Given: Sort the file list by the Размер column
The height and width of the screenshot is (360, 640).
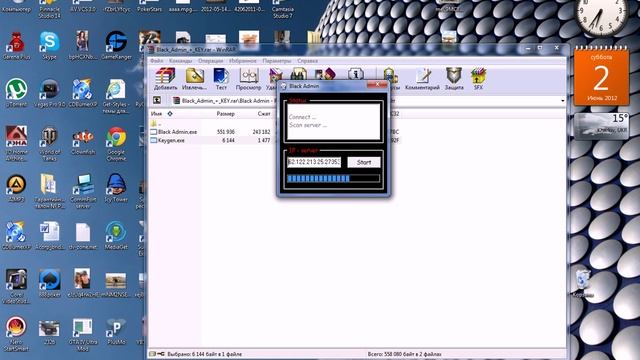Looking at the screenshot, I should [x=225, y=114].
